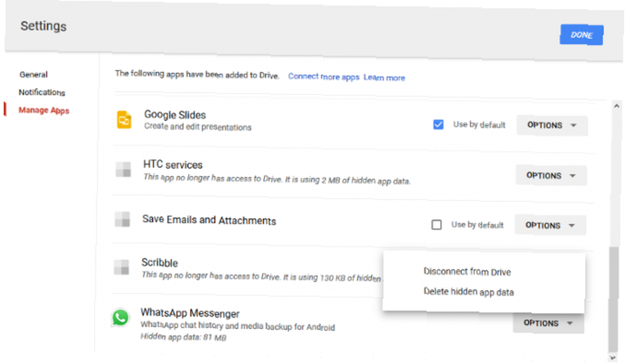Switch to the General settings tab

coord(34,74)
